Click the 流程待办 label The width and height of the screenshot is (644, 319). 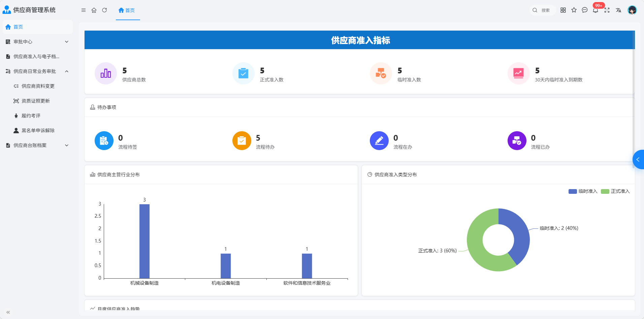pos(265,147)
